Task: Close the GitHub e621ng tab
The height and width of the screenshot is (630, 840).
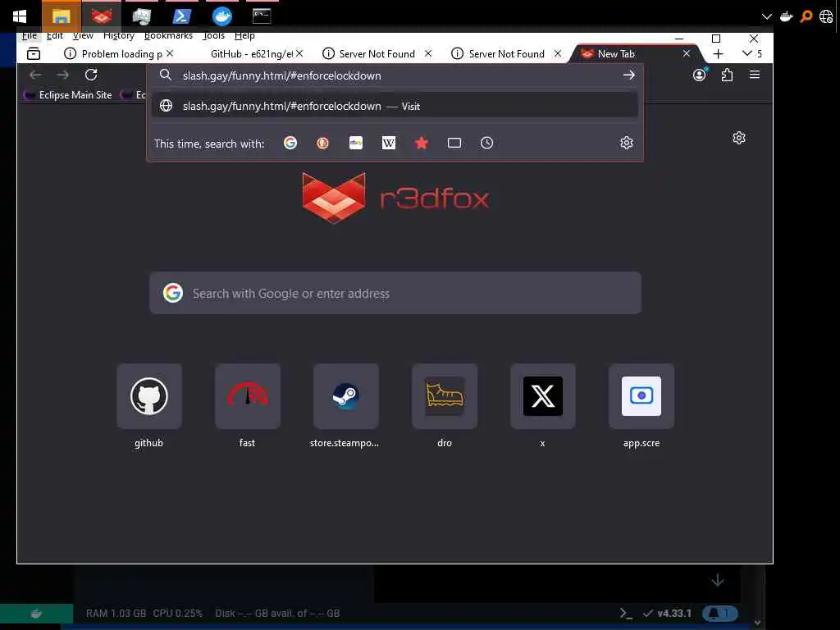Action: point(299,53)
